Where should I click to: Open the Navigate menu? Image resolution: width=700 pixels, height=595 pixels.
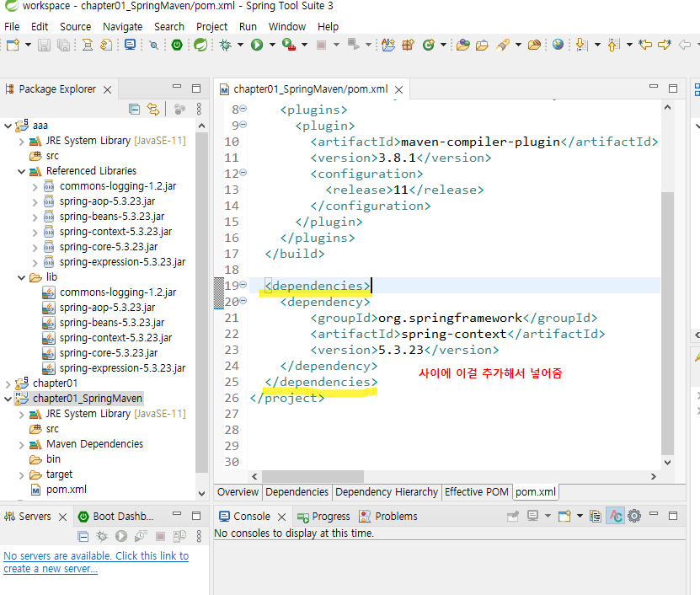tap(122, 27)
